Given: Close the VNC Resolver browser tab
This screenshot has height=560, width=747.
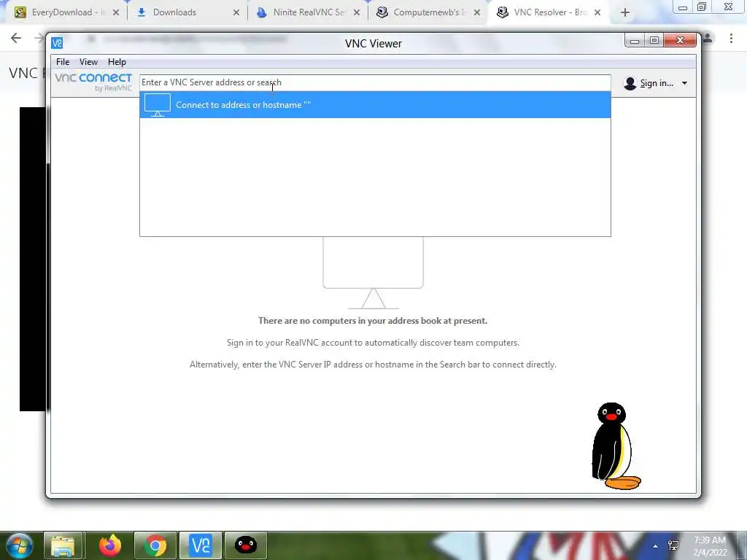Looking at the screenshot, I should [597, 13].
